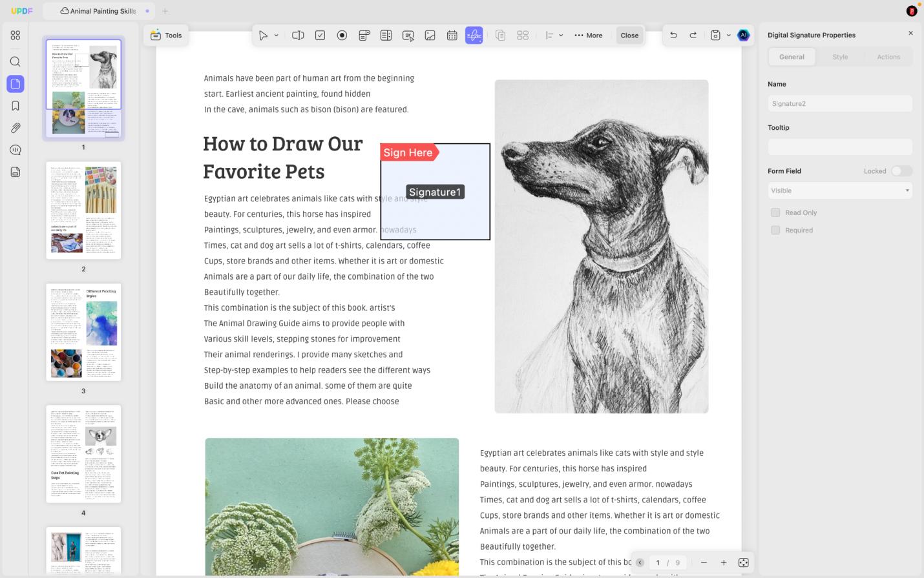This screenshot has width=924, height=578.
Task: Select the Signature1 field on page
Action: click(435, 192)
